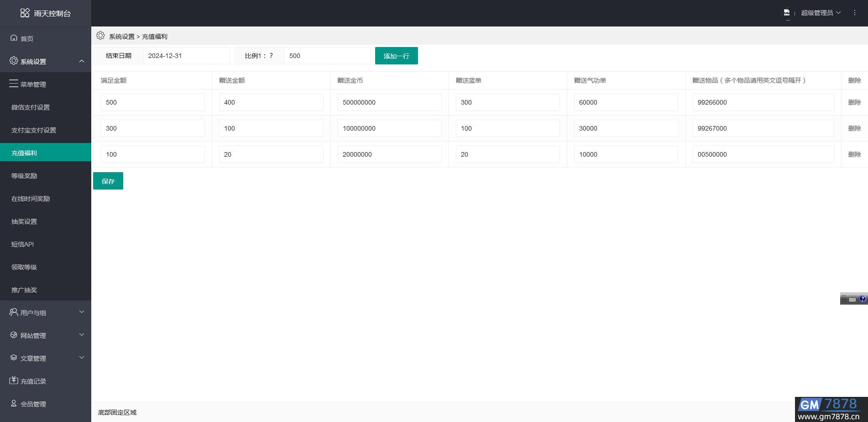The height and width of the screenshot is (422, 868).
Task: Expand the 网站管理 menu chevron
Action: click(82, 335)
